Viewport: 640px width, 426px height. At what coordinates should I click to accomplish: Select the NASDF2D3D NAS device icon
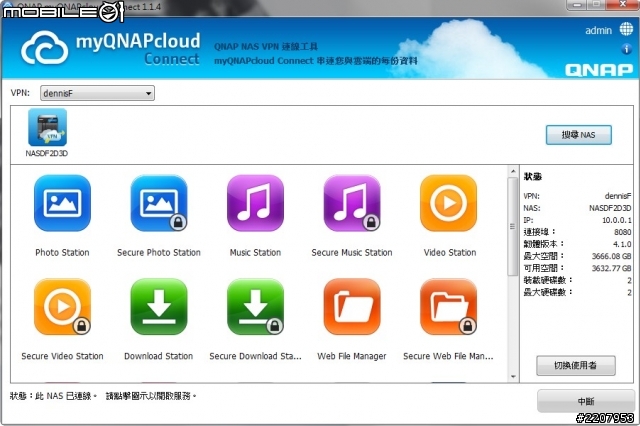pyautogui.click(x=47, y=127)
